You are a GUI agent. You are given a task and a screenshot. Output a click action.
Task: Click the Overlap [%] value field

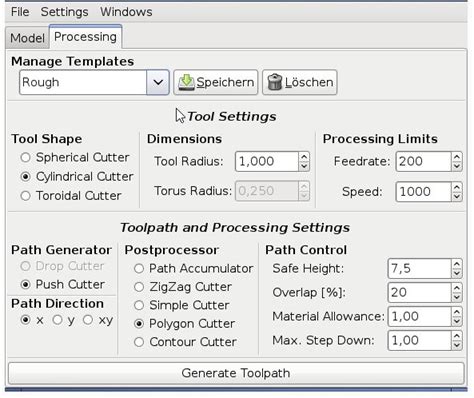pos(419,293)
